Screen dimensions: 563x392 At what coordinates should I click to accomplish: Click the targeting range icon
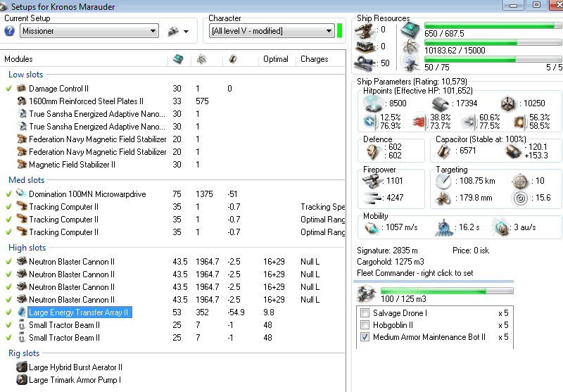point(444,182)
